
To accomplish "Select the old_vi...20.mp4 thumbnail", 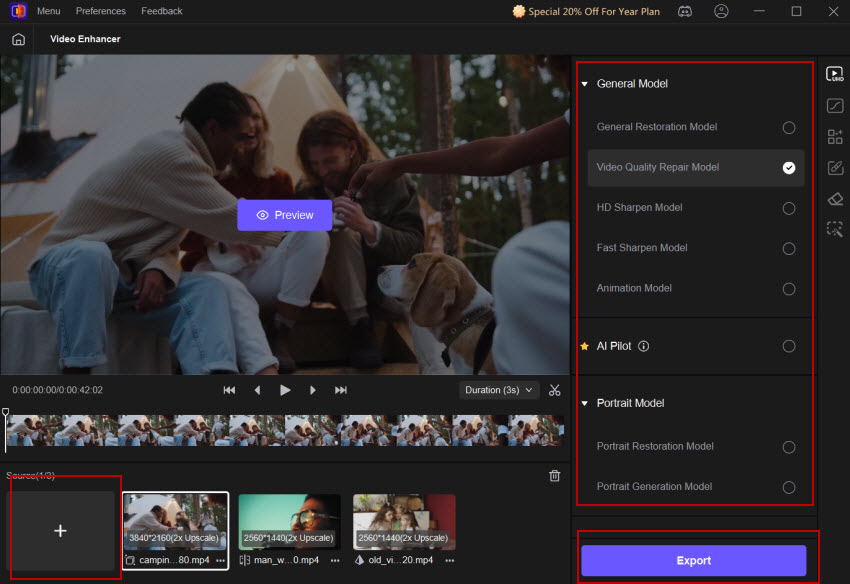I will coord(404,522).
